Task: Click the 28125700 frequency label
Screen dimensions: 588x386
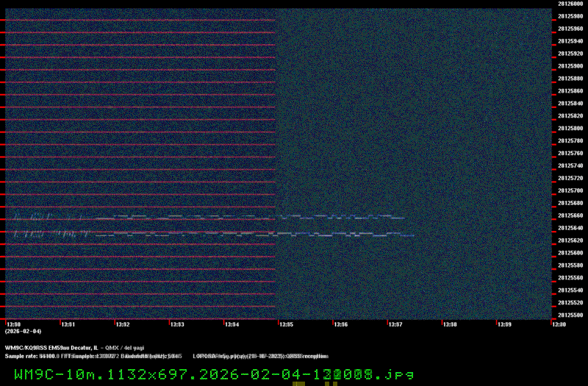Action: (x=570, y=190)
